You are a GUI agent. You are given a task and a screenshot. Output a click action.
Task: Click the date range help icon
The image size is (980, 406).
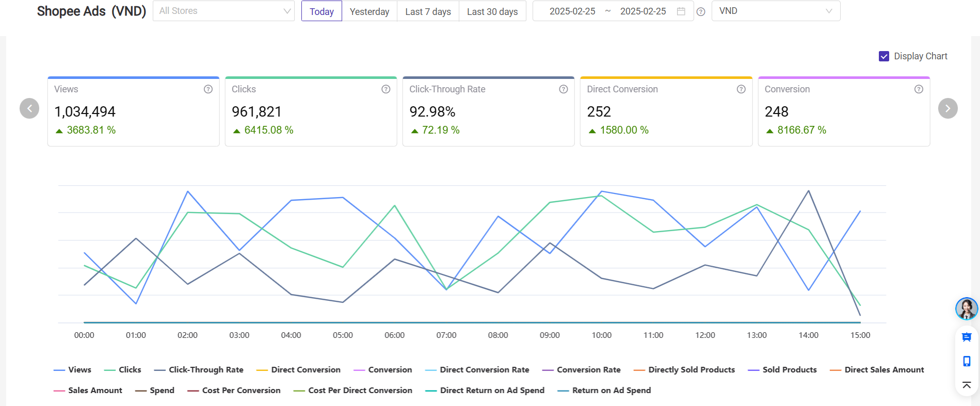tap(700, 12)
